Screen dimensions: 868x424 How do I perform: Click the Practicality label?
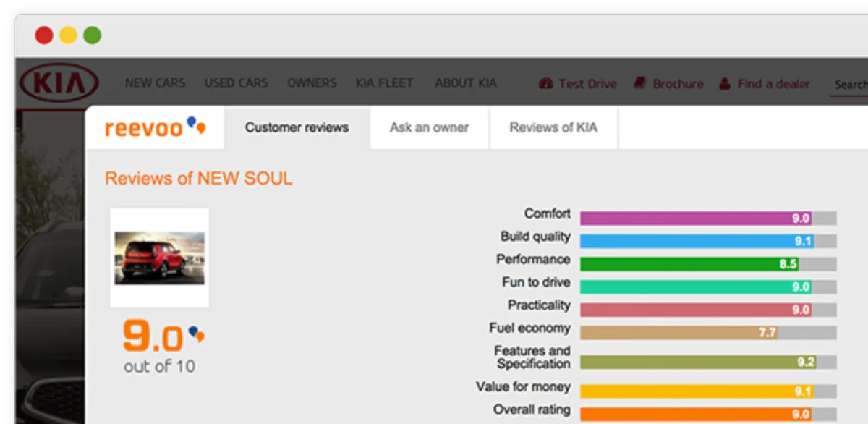pos(539,305)
